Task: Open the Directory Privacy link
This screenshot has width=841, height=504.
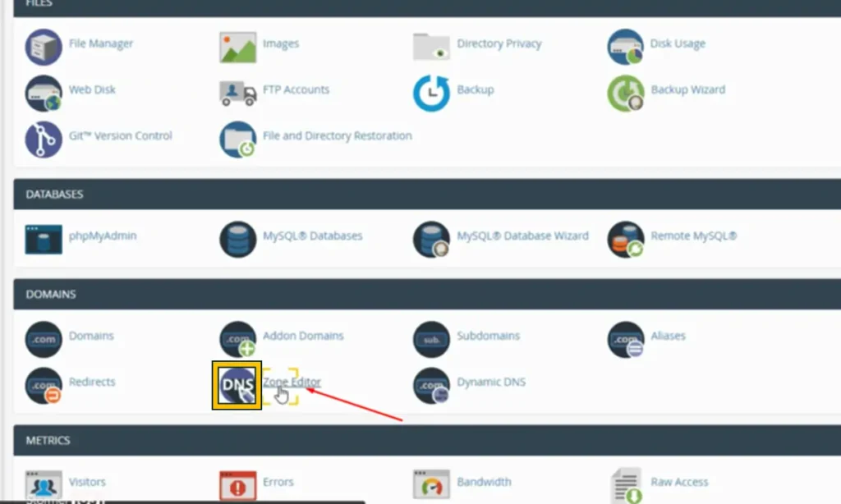Action: click(x=499, y=44)
